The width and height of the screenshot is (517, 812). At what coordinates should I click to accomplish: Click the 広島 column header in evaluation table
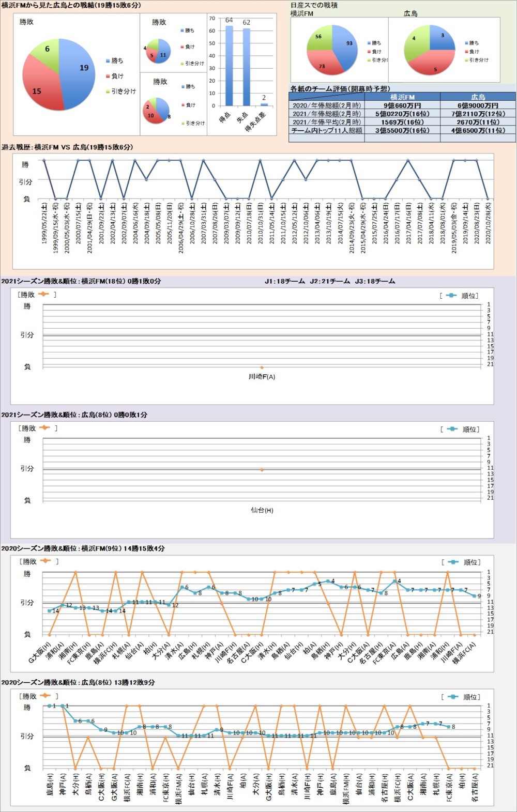click(478, 97)
